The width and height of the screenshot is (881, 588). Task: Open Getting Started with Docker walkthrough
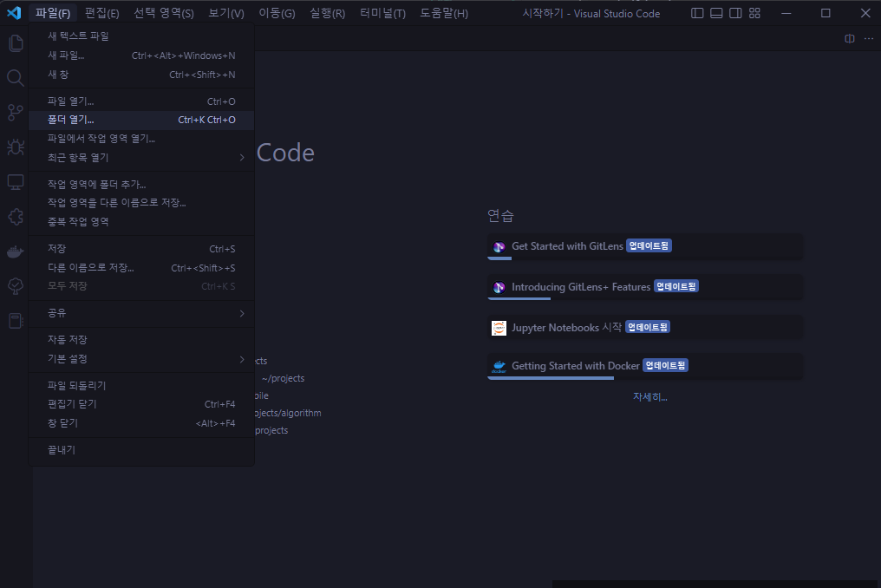tap(645, 367)
